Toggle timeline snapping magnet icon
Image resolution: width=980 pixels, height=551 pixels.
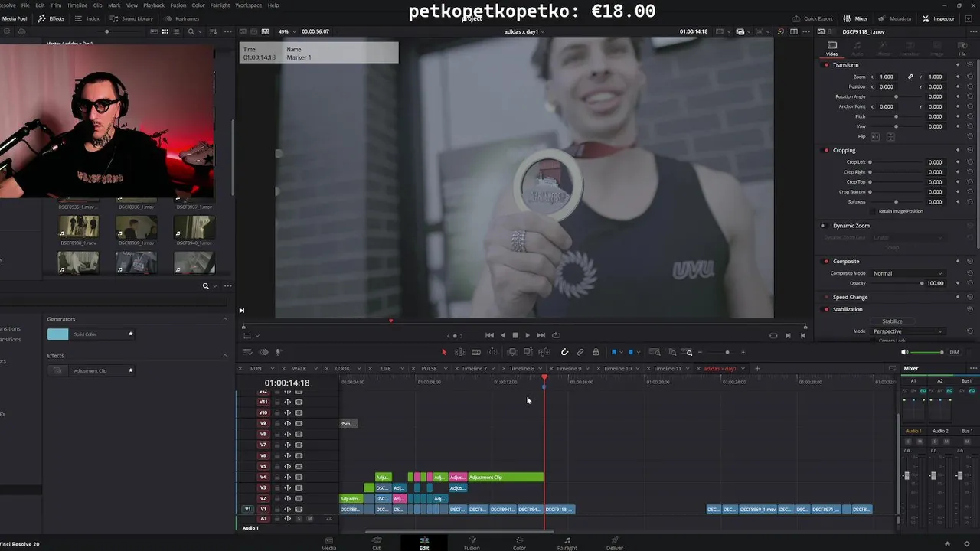(564, 352)
